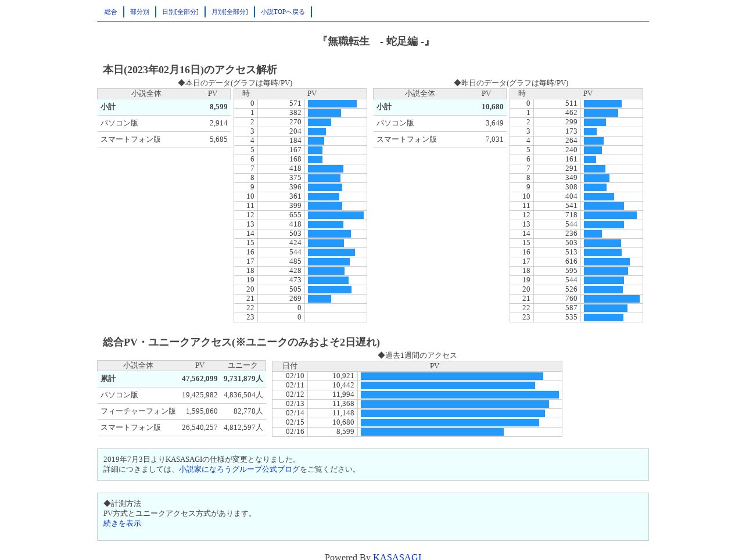Screen dimensions: 746x560
Task: Select today's 小計 8,599 row
Action: 164,107
